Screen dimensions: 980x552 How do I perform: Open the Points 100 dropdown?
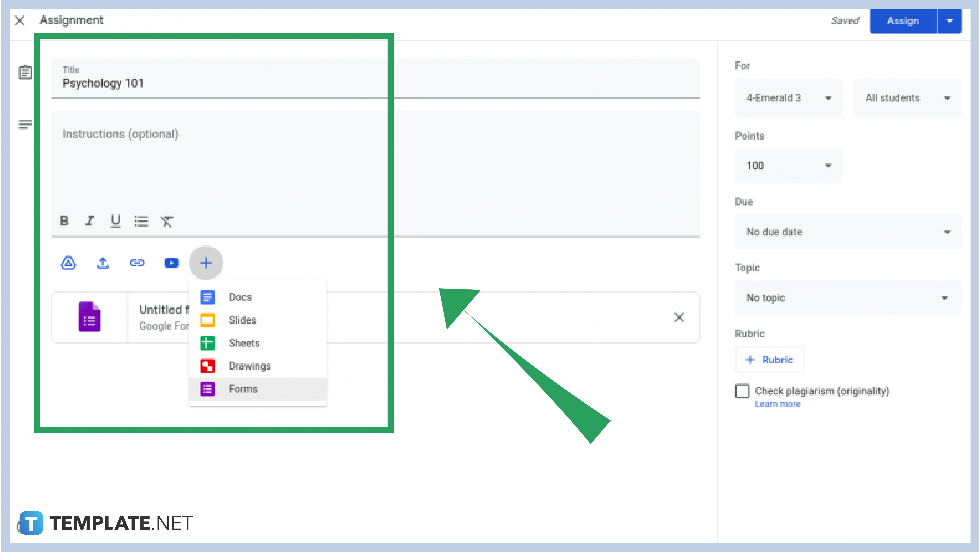pos(789,166)
